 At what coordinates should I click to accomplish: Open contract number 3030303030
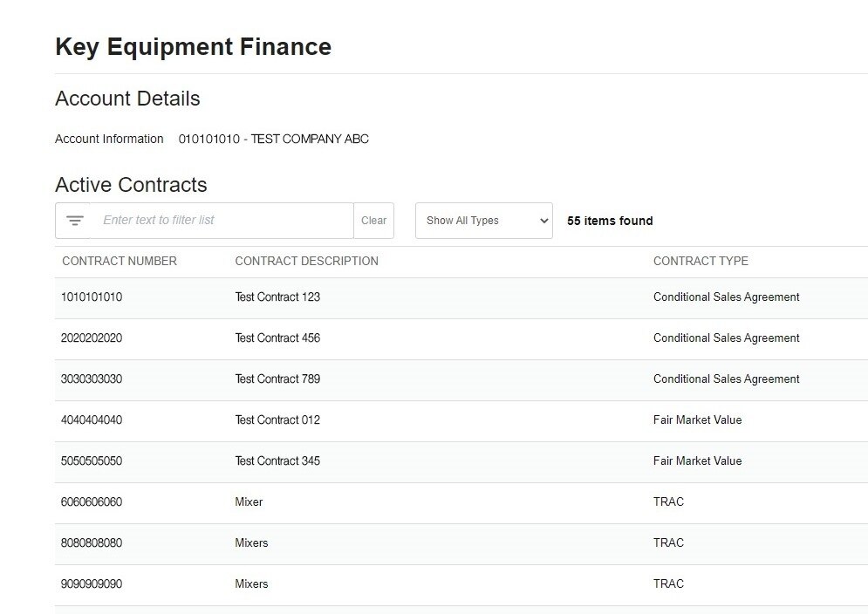point(92,379)
